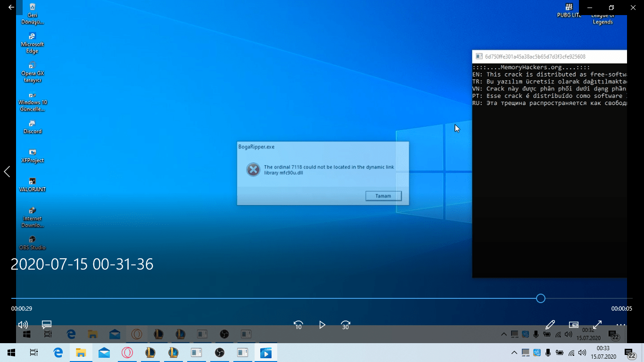Play the video
The width and height of the screenshot is (644, 362).
click(322, 325)
